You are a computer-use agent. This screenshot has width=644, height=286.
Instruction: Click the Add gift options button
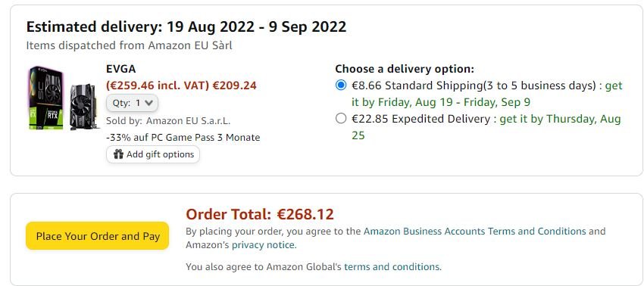pos(153,154)
